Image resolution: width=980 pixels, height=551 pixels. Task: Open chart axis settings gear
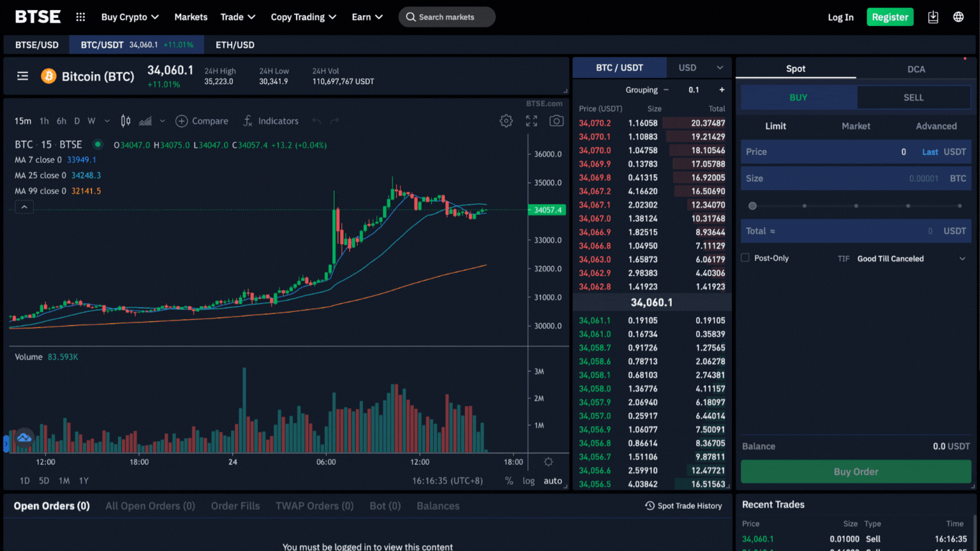pos(548,462)
